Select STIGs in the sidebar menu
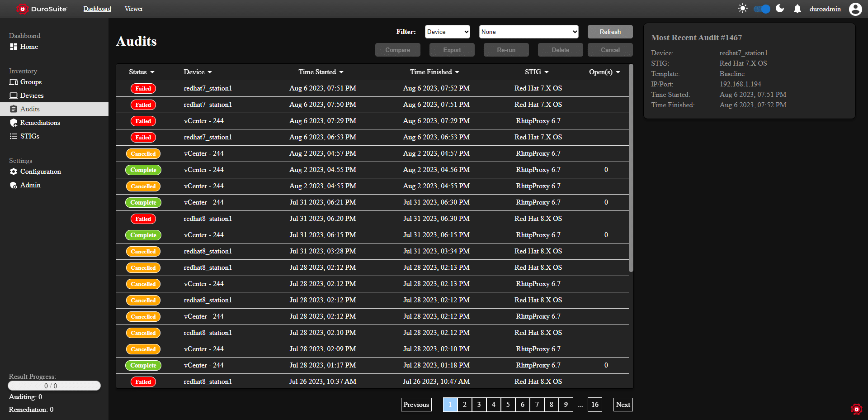Image resolution: width=868 pixels, height=420 pixels. 29,136
